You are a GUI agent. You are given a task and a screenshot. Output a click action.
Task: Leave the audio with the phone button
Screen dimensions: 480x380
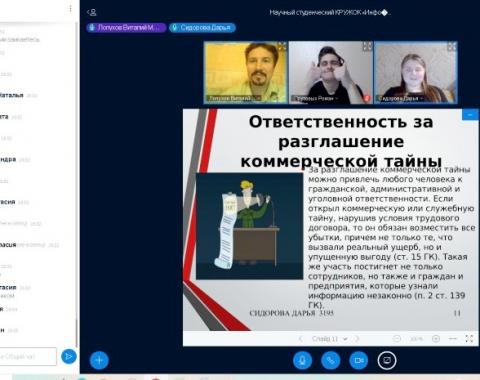coord(330,360)
